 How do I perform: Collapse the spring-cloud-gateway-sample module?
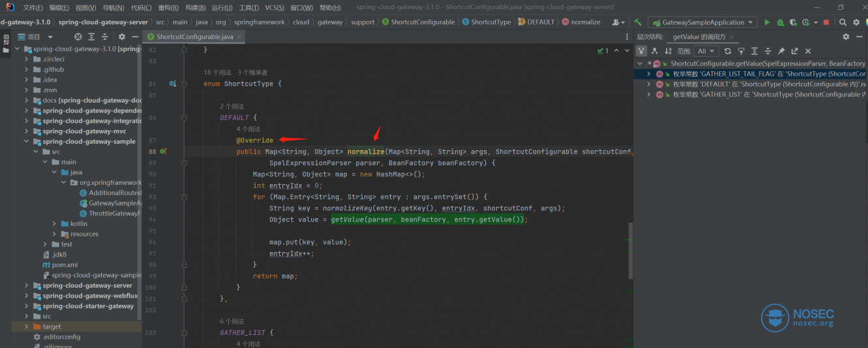click(27, 141)
